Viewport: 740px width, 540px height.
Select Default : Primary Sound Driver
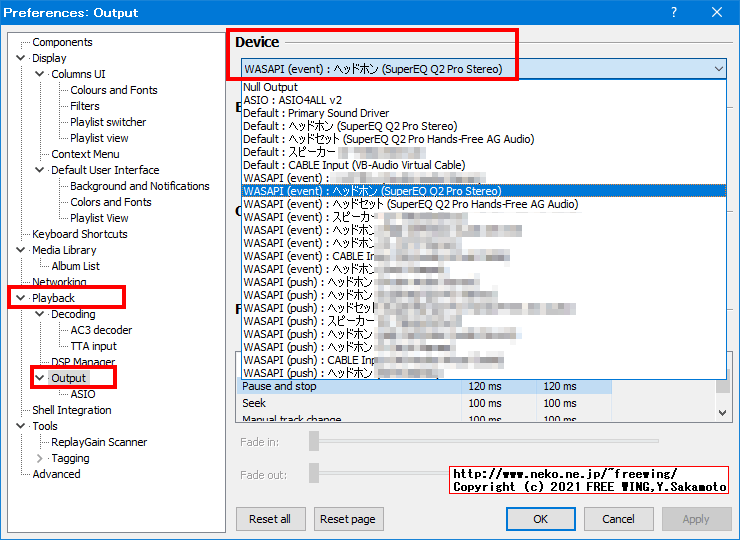(316, 113)
